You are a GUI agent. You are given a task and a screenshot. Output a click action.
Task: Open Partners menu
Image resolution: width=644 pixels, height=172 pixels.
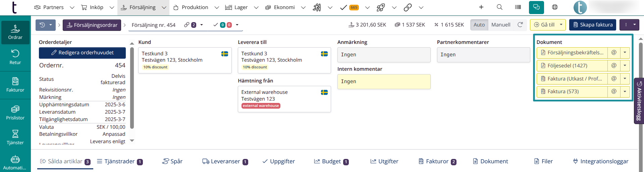pyautogui.click(x=49, y=7)
